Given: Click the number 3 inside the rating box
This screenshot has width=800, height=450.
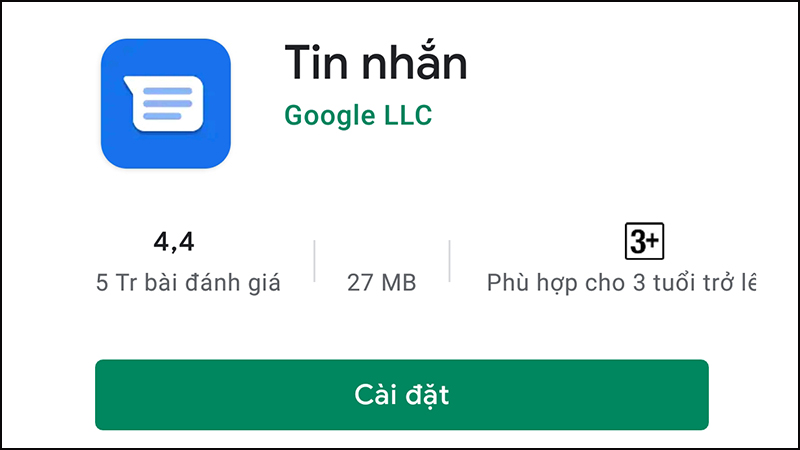Looking at the screenshot, I should coord(637,241).
